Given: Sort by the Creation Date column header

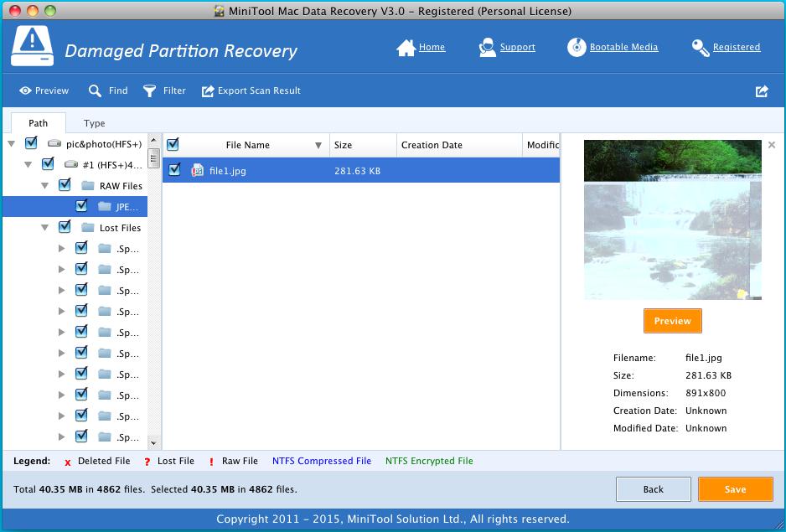Looking at the screenshot, I should [x=459, y=145].
